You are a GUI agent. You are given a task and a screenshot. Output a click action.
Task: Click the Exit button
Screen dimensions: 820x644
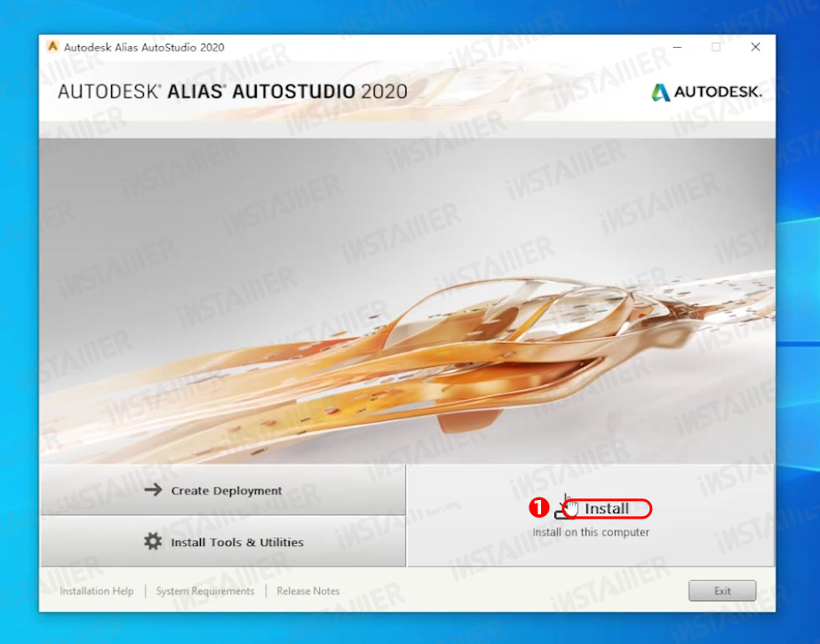[x=722, y=591]
